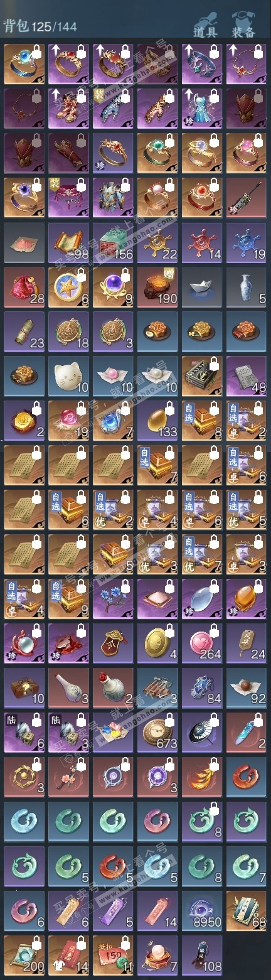Click the pocket watch item showing 673
271x980 pixels.
(x=157, y=732)
